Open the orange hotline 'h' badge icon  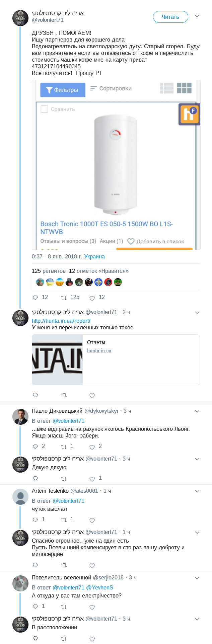pyautogui.click(x=189, y=114)
